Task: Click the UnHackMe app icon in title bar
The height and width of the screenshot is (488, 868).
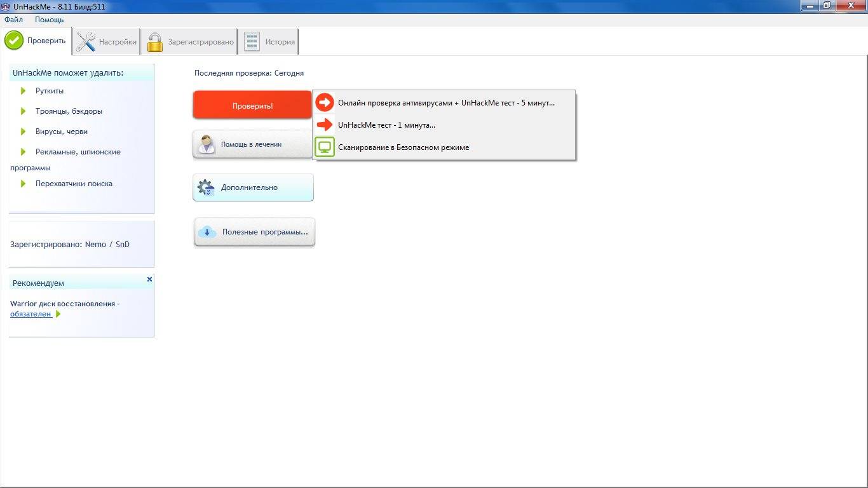Action: click(6, 6)
